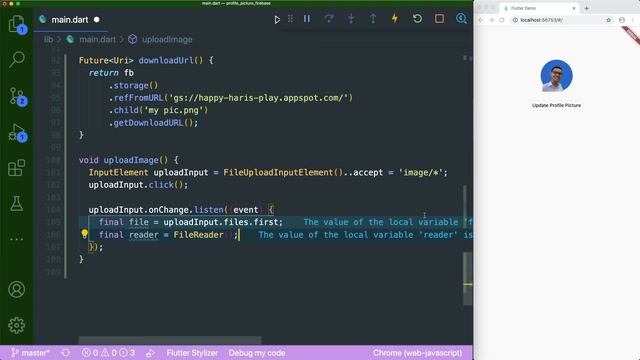Pause the debug session
The image size is (640, 360).
click(x=307, y=19)
